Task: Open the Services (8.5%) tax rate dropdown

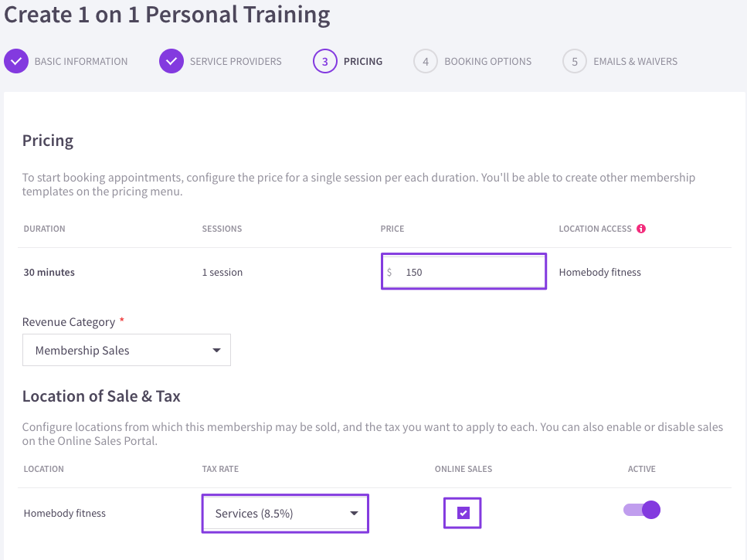Action: pos(285,514)
